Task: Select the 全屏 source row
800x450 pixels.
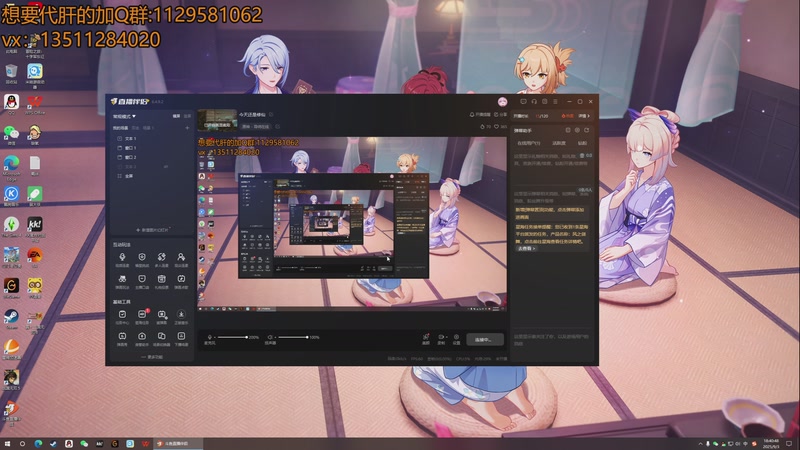Action: [x=152, y=176]
